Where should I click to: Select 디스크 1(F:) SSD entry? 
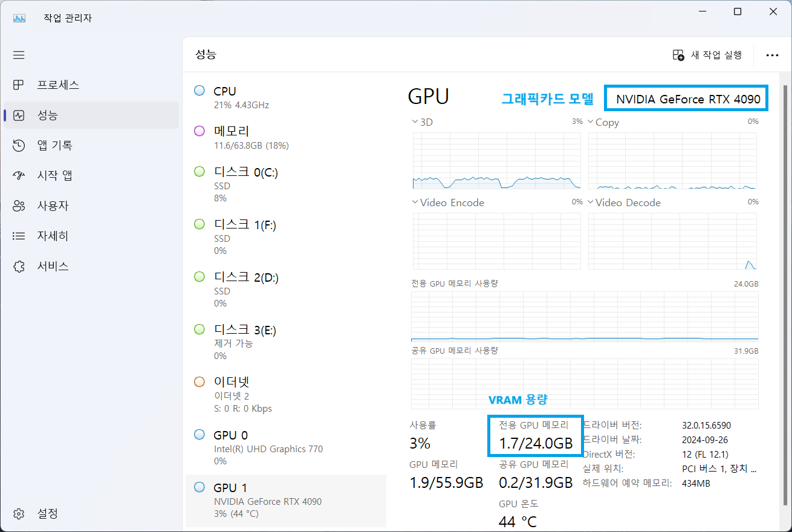286,237
